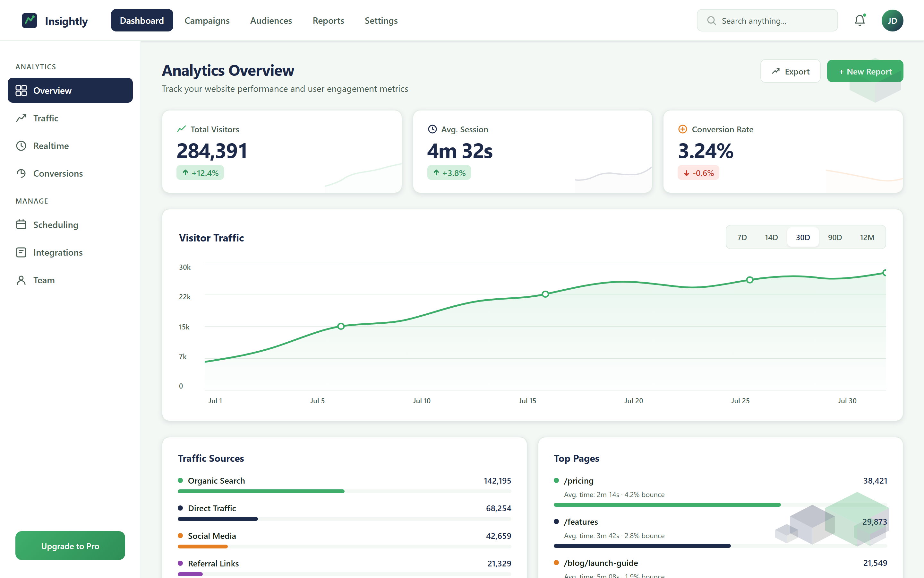The image size is (924, 578).
Task: Click the Conversions pie icon in sidebar
Action: tap(21, 173)
